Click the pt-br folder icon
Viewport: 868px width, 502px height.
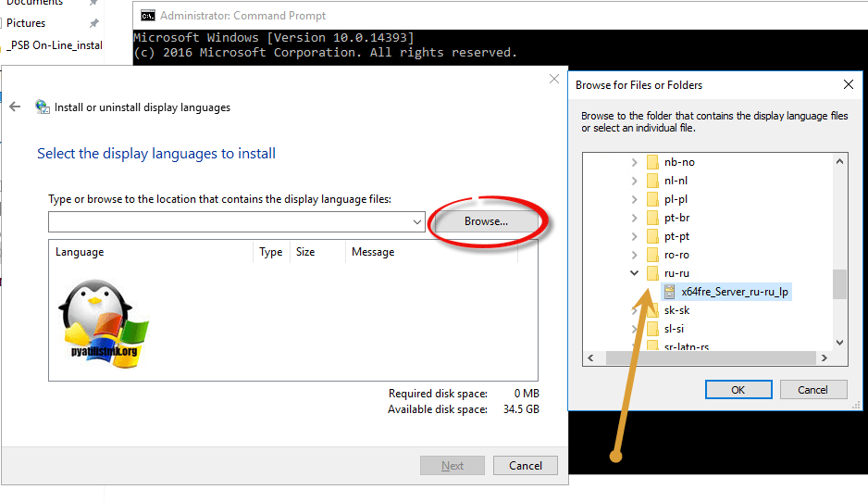coord(652,218)
